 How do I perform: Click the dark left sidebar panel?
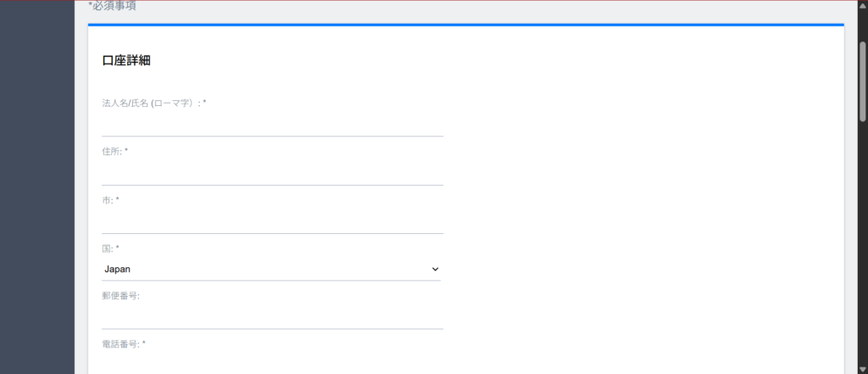tap(37, 187)
